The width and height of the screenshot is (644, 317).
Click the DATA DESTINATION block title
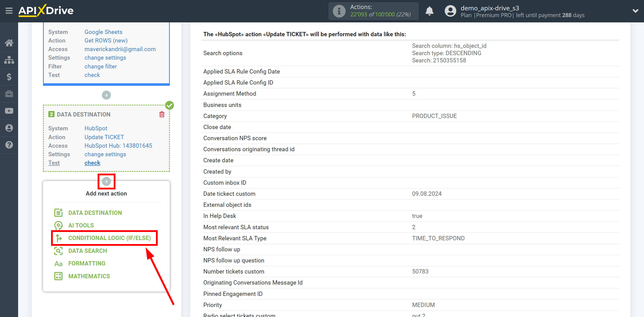point(84,114)
